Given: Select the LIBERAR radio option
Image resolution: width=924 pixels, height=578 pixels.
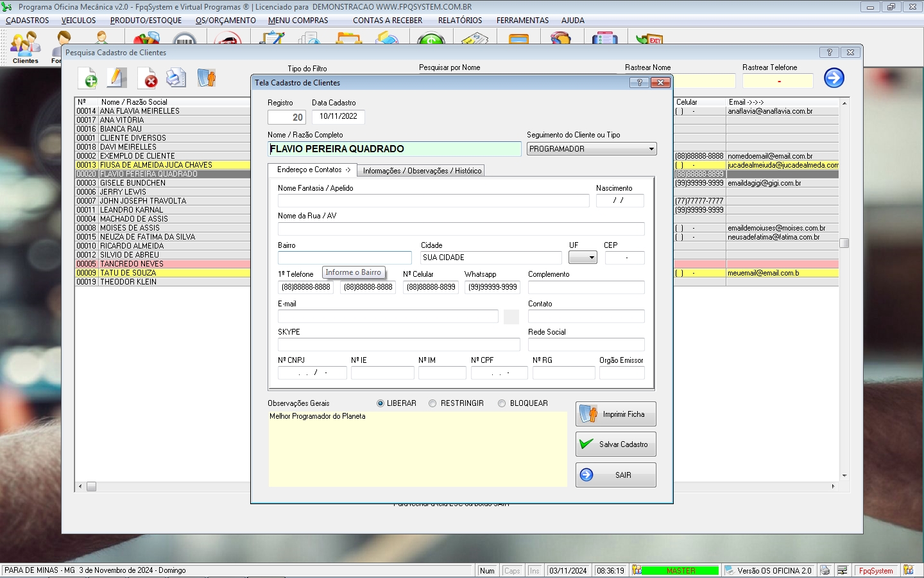Looking at the screenshot, I should tap(381, 403).
